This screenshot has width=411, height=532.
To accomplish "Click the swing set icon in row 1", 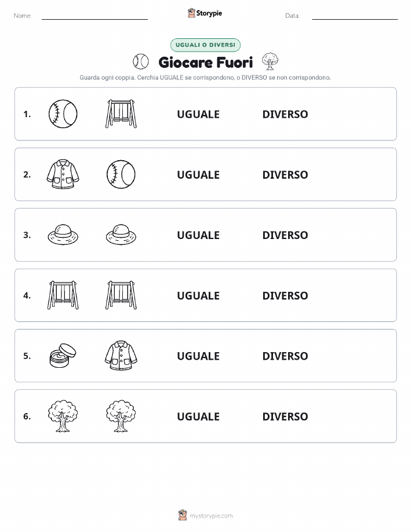I will coord(121,114).
